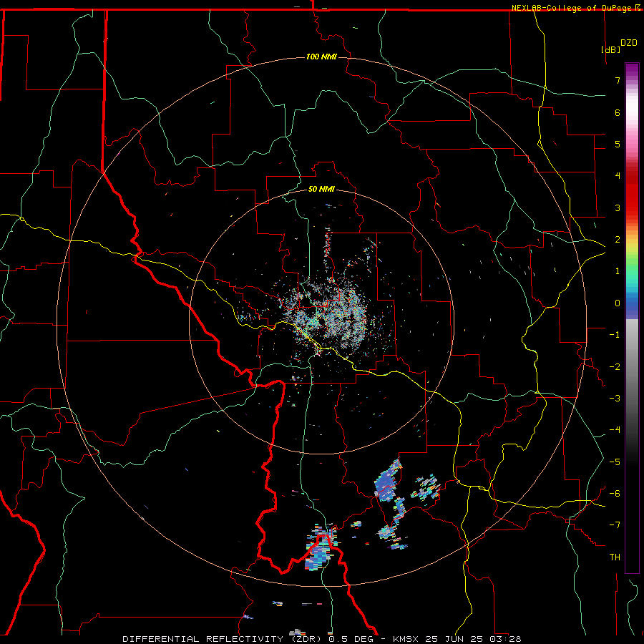Image resolution: width=644 pixels, height=644 pixels.
Task: Click the red band of the ZDR color bar
Action: tap(632, 193)
